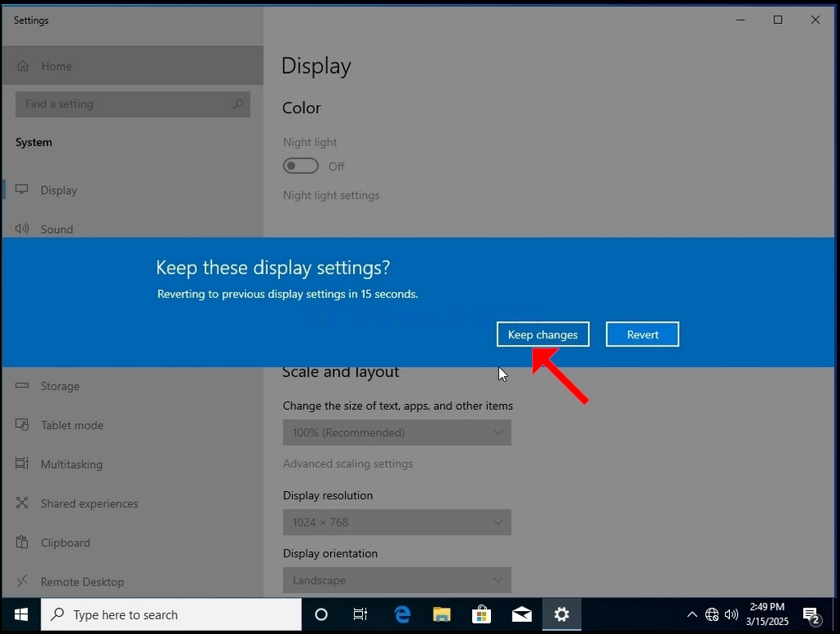Click the Settings gear taskbar icon
The image size is (840, 634).
[562, 615]
